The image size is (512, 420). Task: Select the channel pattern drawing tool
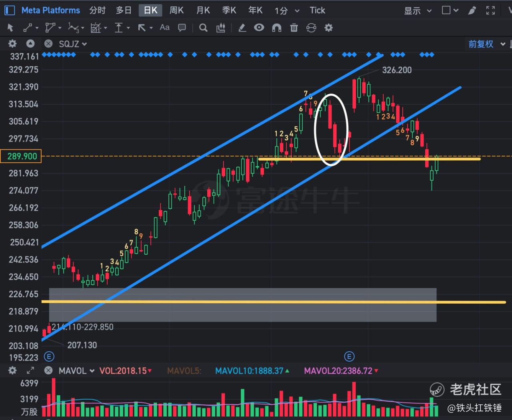pyautogui.click(x=96, y=28)
